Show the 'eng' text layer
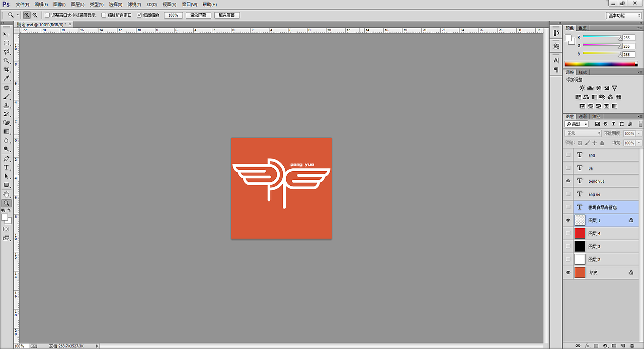Screen dimensions: 644x349 coord(569,155)
